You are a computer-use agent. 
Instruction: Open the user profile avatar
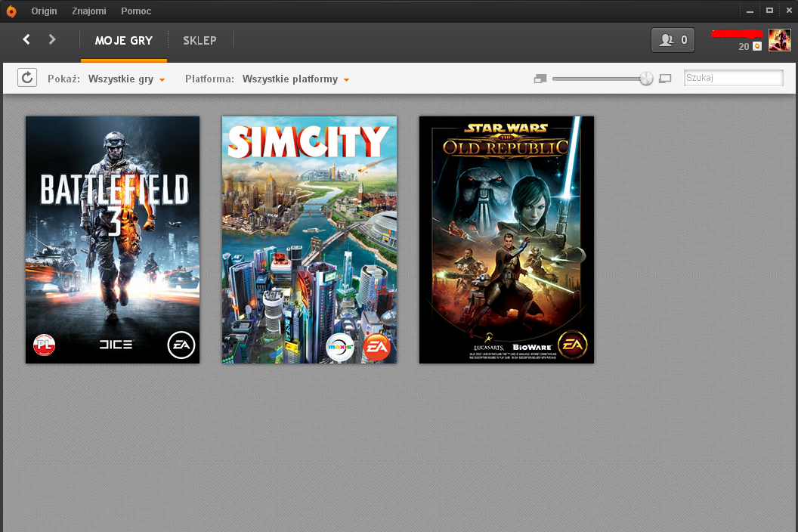coord(779,40)
